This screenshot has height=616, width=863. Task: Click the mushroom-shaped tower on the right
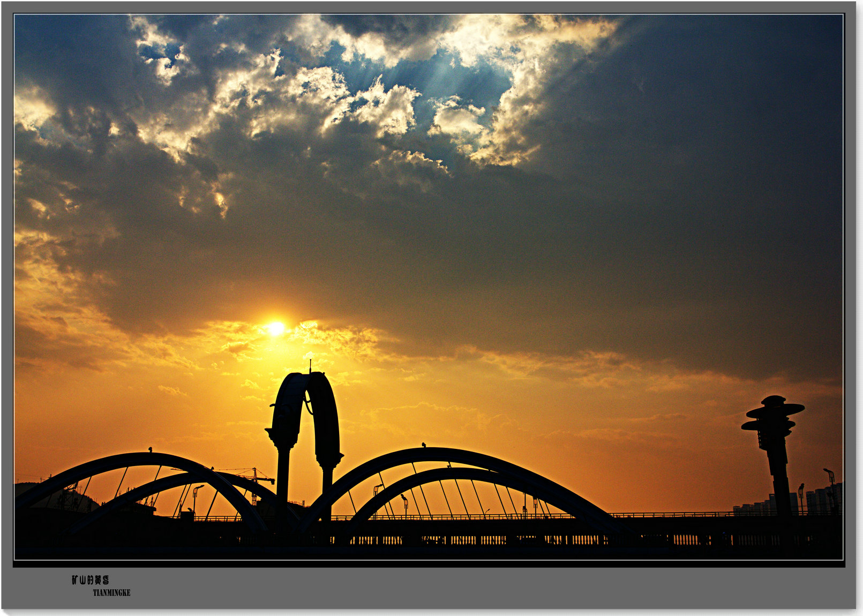[773, 423]
